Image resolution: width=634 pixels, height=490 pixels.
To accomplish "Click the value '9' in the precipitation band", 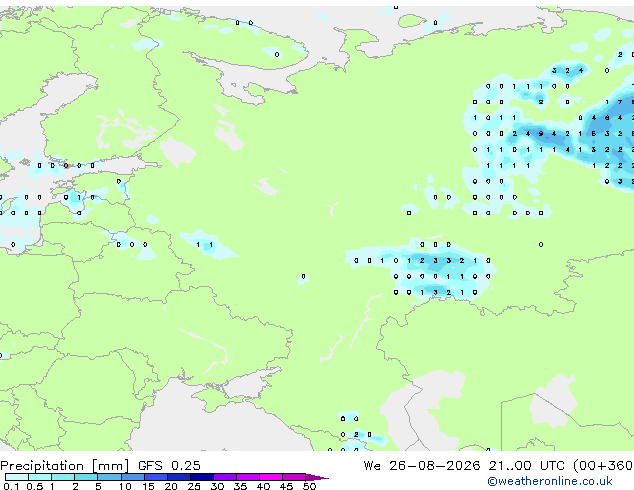I will (541, 133).
